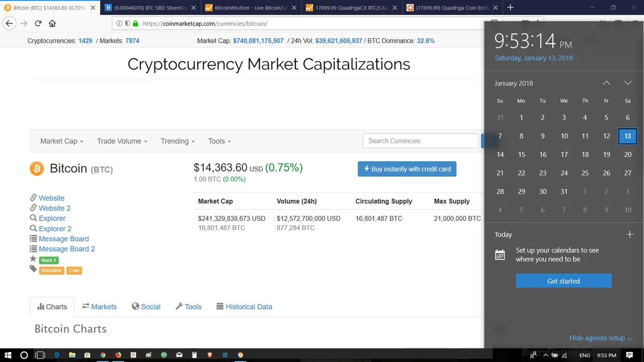The width and height of the screenshot is (644, 362).
Task: Open the browser home page icon
Action: coord(52,24)
